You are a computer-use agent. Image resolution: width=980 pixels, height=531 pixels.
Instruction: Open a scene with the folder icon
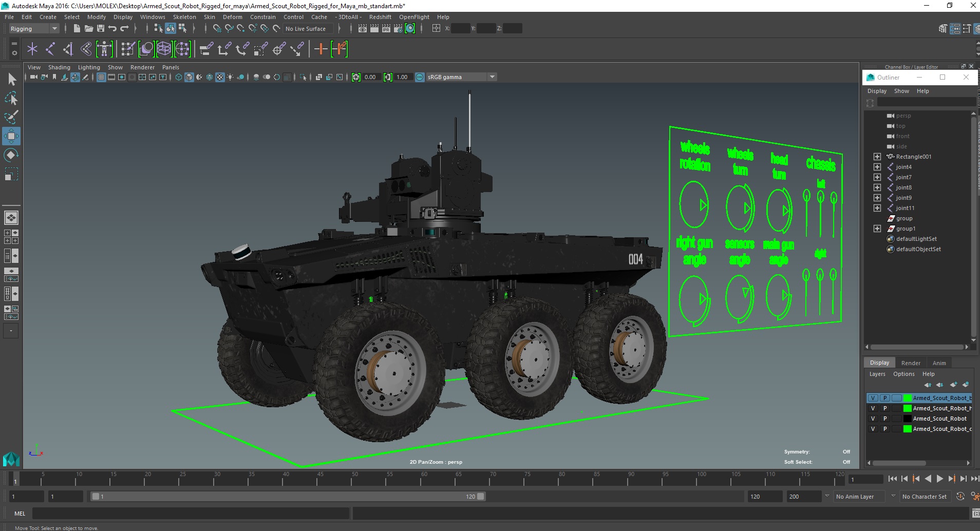click(x=88, y=28)
